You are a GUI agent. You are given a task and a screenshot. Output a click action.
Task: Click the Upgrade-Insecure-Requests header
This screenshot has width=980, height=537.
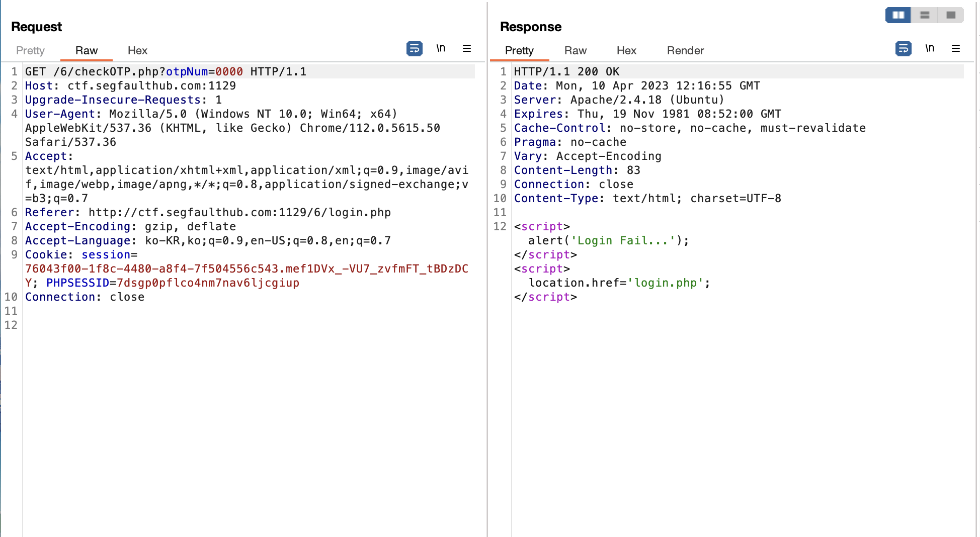click(123, 100)
